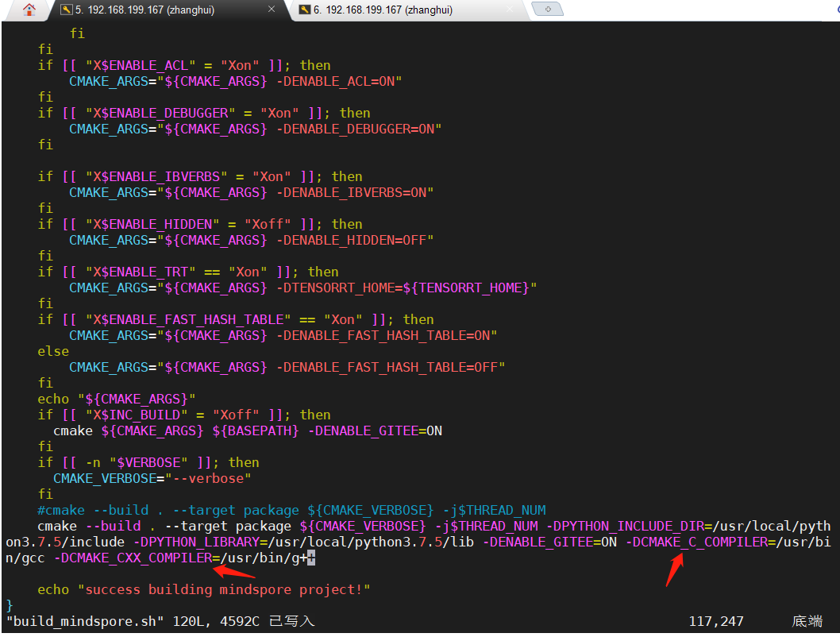Click "X$ENABLE_IBVERBS" in the if condition
This screenshot has height=637, width=840.
(156, 177)
